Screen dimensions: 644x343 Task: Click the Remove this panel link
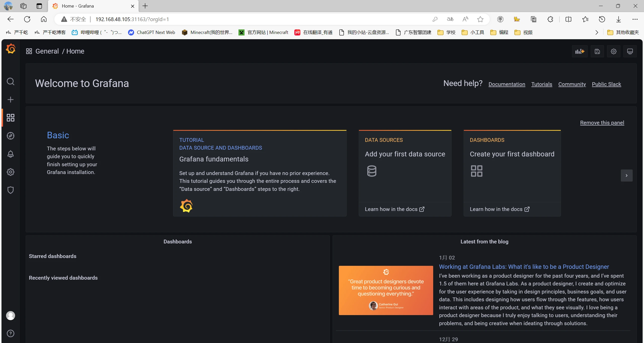[602, 123]
